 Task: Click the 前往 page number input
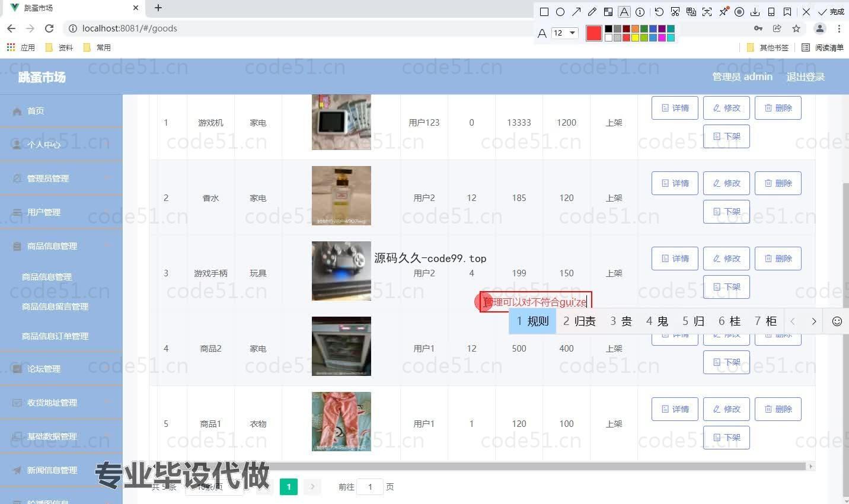pyautogui.click(x=370, y=487)
